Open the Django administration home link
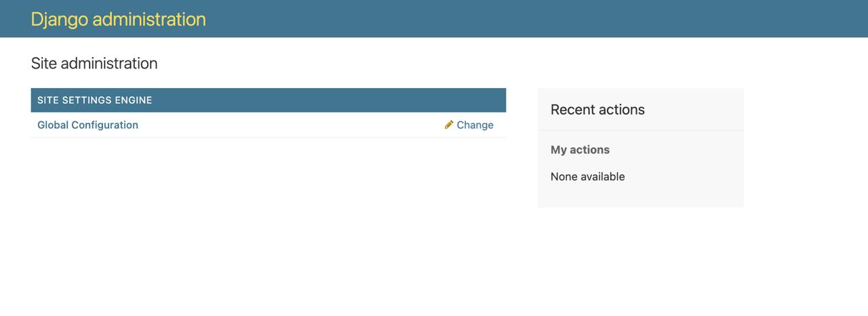 (118, 19)
